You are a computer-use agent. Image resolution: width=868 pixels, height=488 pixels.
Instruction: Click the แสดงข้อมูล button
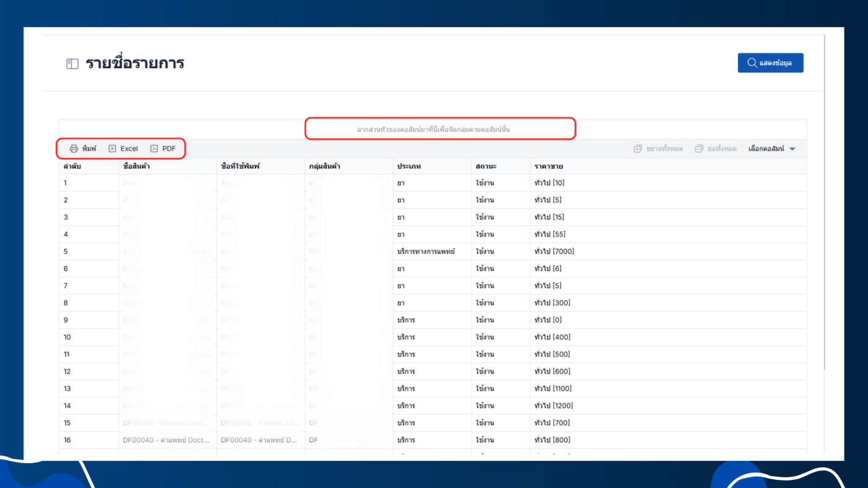tap(770, 63)
